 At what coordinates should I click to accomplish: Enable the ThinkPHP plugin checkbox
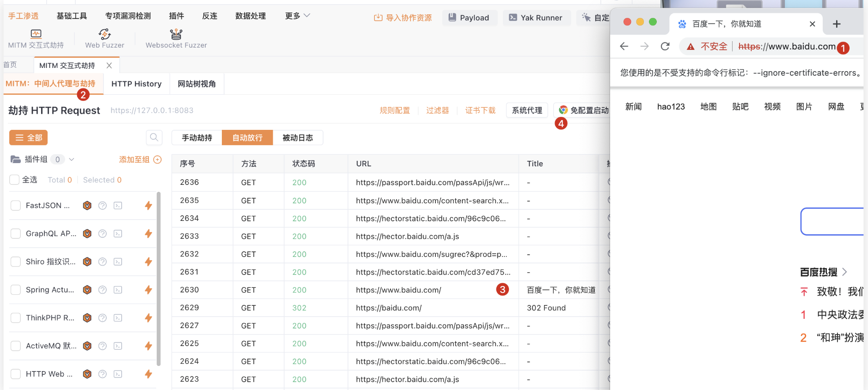16,318
